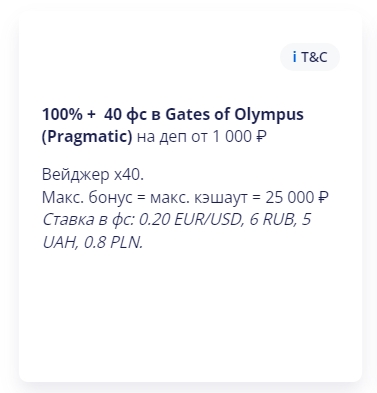Click the 'Gates of Olympus' game name
This screenshot has width=377, height=393.
235,115
